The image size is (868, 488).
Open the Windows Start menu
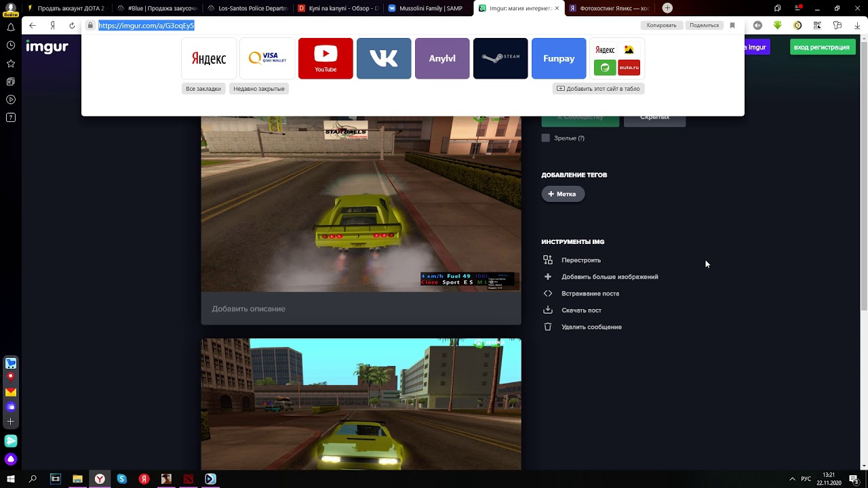11,479
